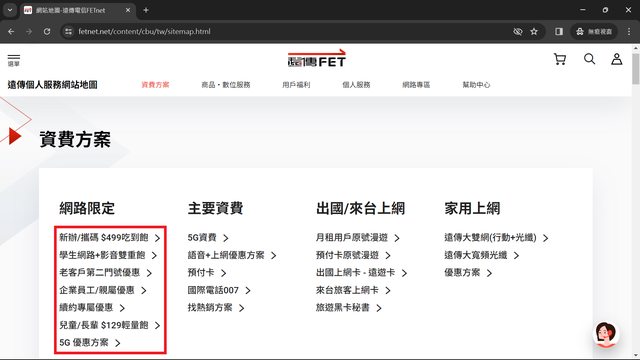Open 月租用戶原號漫遊 link
This screenshot has width=640, height=360.
(x=358, y=238)
